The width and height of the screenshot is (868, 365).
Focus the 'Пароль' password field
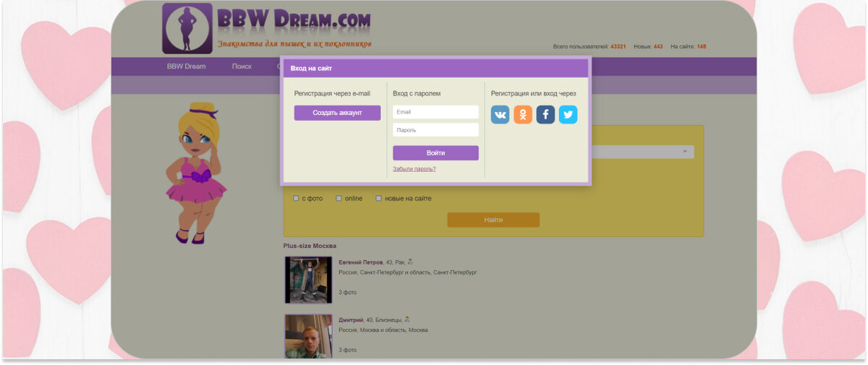coord(435,130)
